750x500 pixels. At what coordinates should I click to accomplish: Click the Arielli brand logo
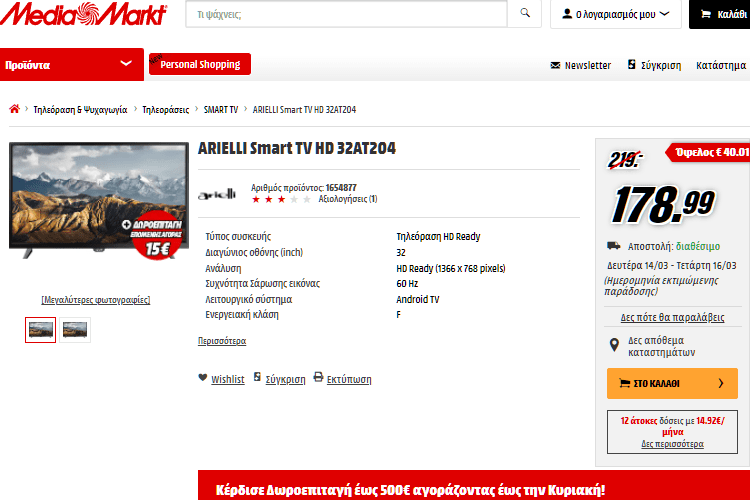217,194
